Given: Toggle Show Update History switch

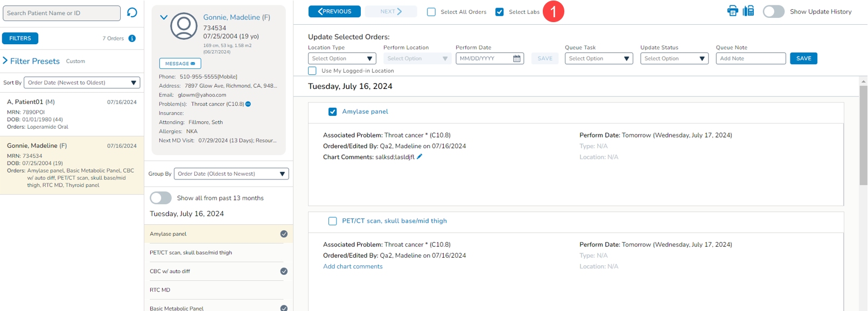Looking at the screenshot, I should pyautogui.click(x=773, y=12).
